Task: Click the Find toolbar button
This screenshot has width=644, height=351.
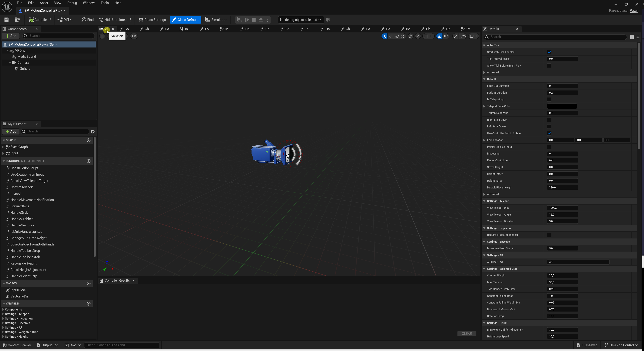Action: point(87,20)
